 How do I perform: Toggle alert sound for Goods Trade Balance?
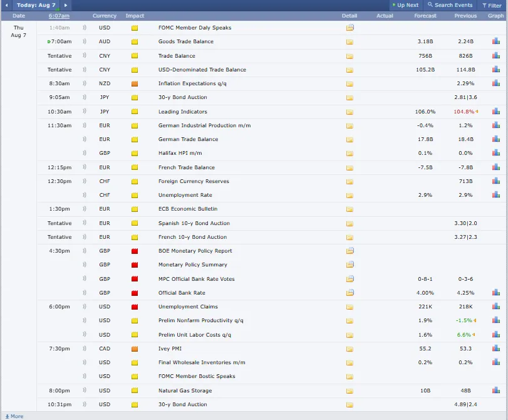pyautogui.click(x=84, y=41)
